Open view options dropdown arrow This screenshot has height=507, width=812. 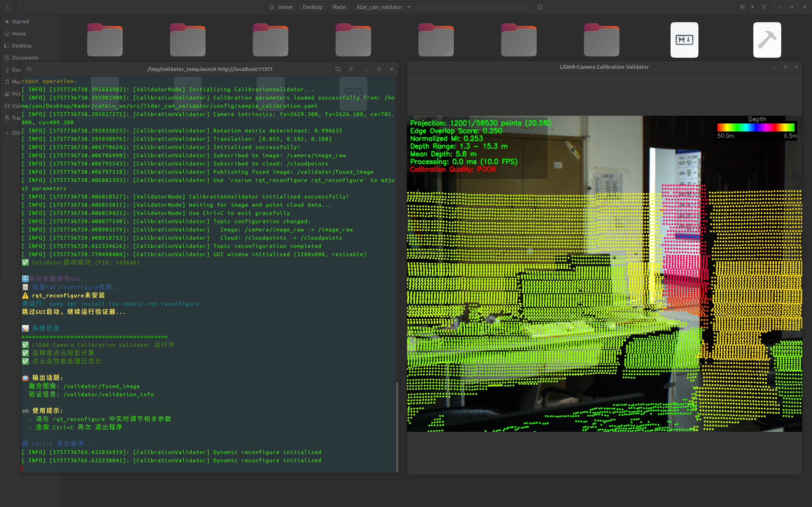tap(752, 7)
